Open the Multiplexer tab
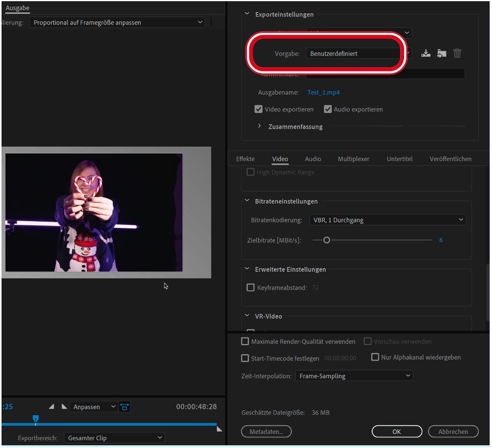Screen dimensions: 492x448 pos(353,159)
